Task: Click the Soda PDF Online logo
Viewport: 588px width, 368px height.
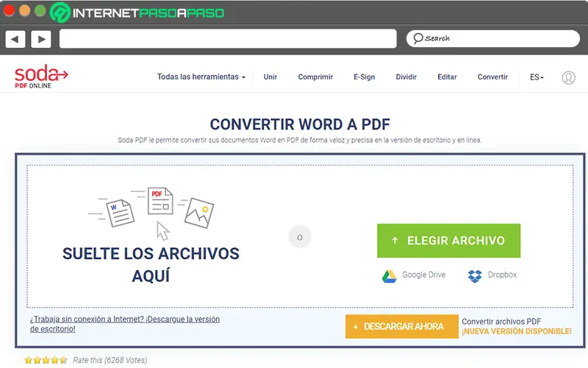Action: 41,77
